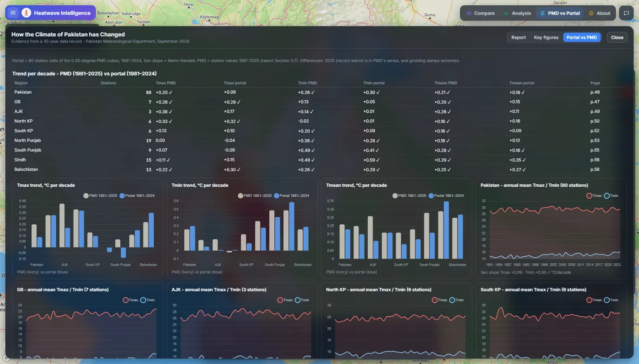
Task: Open the chat bubble icon button
Action: pos(626,13)
